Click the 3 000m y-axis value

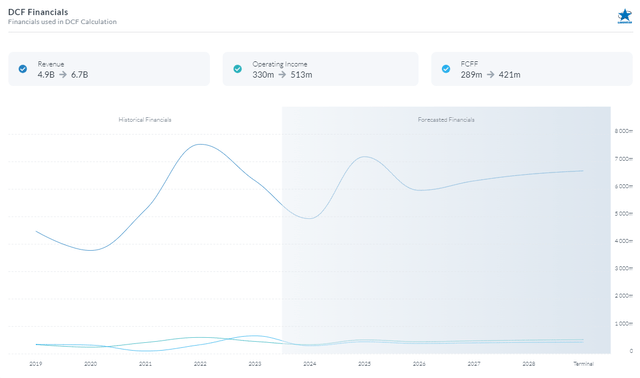623,268
